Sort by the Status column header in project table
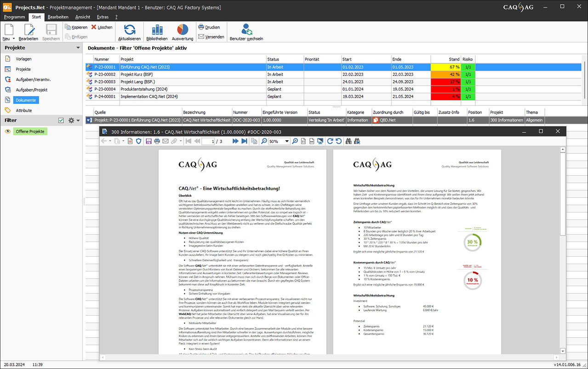Image resolution: width=588 pixels, height=369 pixels. pos(285,59)
